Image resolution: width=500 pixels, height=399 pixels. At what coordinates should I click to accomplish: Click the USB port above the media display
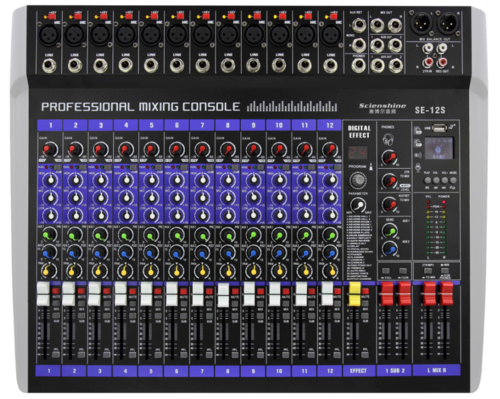[x=439, y=128]
